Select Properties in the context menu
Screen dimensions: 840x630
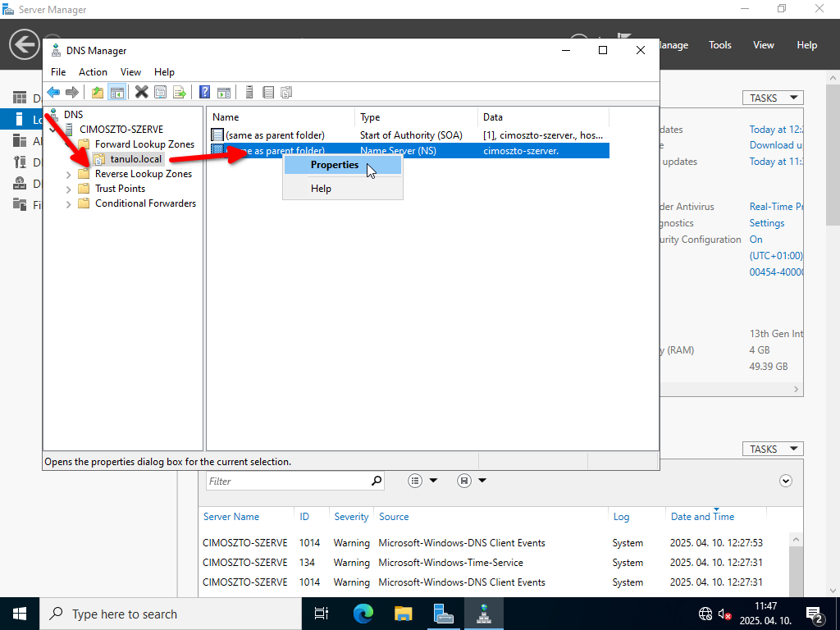pyautogui.click(x=335, y=165)
